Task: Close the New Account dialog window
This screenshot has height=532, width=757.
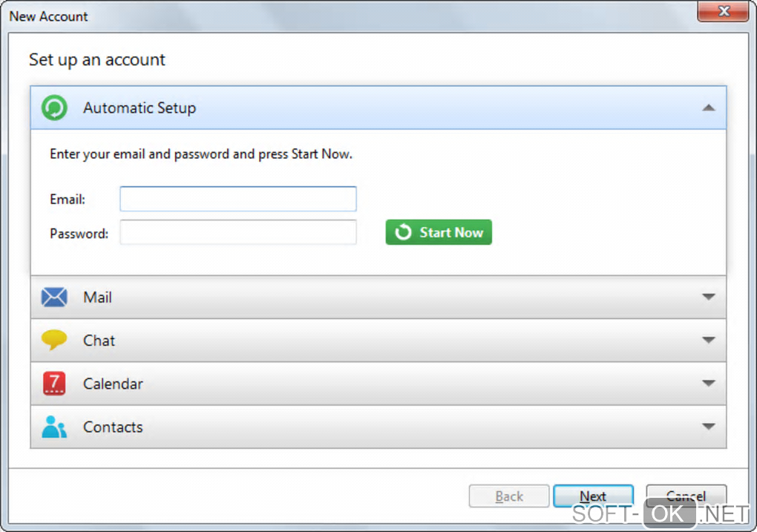Action: (721, 11)
